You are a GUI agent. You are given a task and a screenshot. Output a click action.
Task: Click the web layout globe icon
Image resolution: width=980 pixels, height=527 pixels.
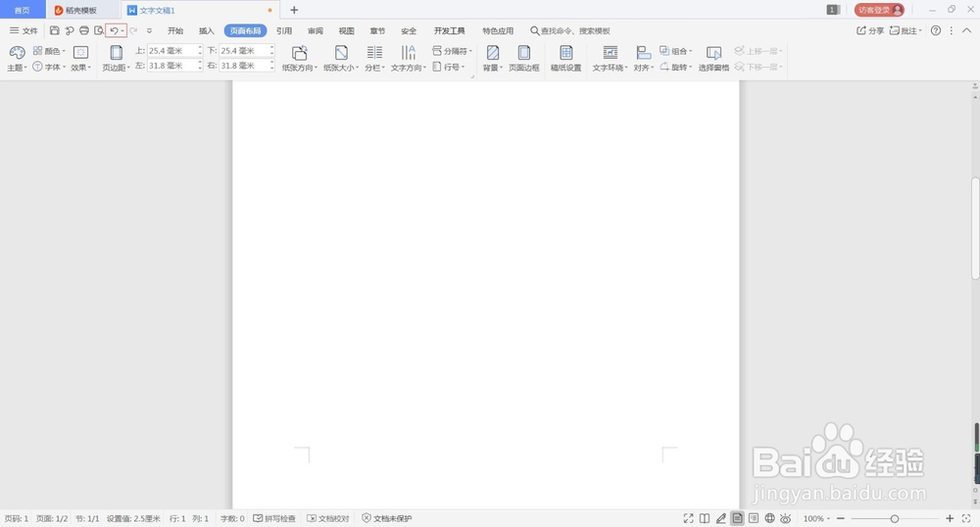(x=769, y=518)
